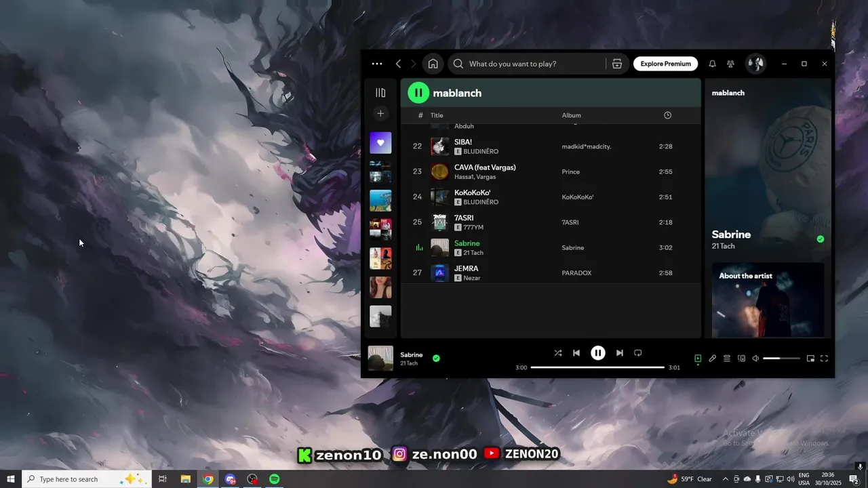
Task: Select the track CAVA (feat Vargas)
Action: (x=485, y=167)
